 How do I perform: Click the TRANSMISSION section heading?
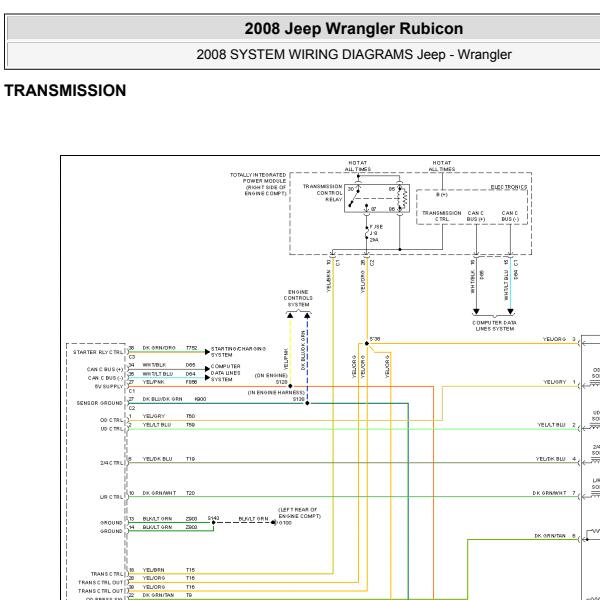pyautogui.click(x=65, y=91)
